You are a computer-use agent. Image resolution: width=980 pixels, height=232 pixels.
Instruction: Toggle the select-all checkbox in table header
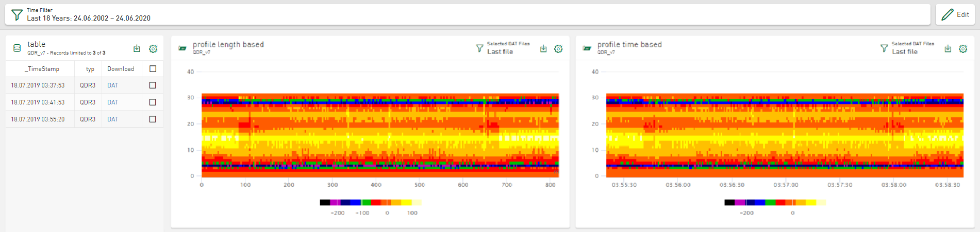pyautogui.click(x=153, y=69)
